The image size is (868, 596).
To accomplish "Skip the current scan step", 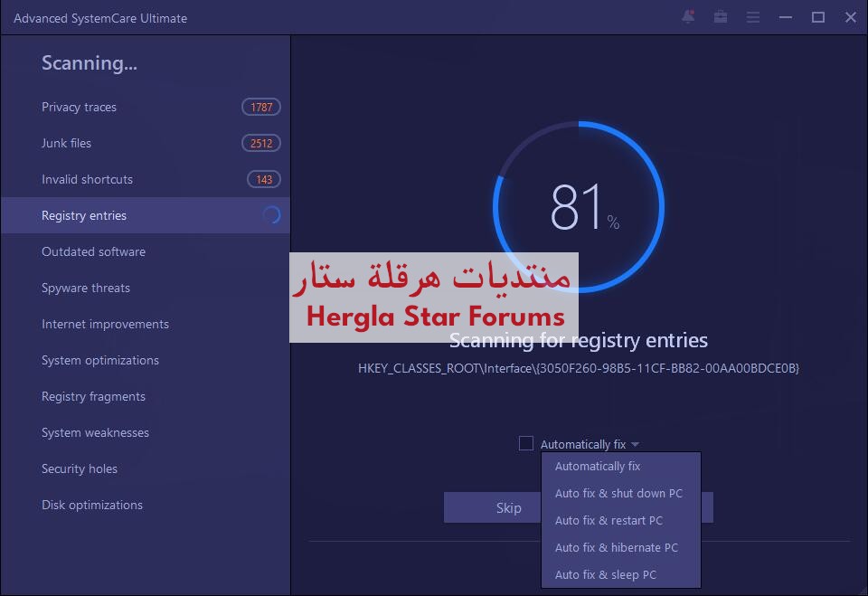I will tap(493, 507).
